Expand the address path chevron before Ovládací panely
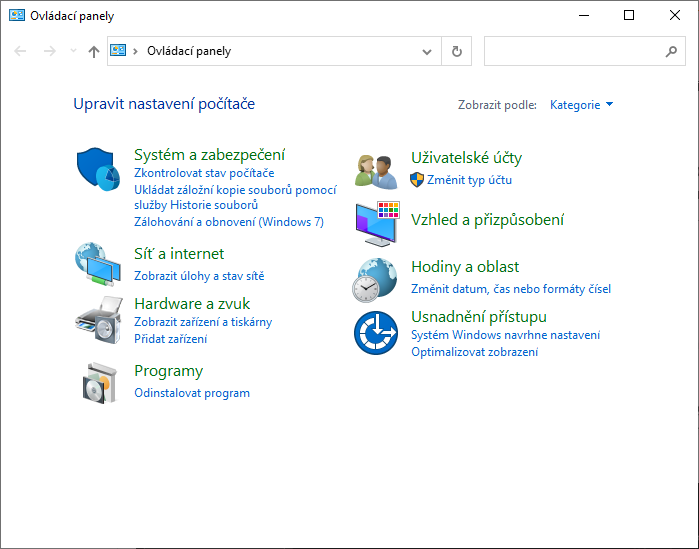The image size is (699, 549). pyautogui.click(x=135, y=52)
